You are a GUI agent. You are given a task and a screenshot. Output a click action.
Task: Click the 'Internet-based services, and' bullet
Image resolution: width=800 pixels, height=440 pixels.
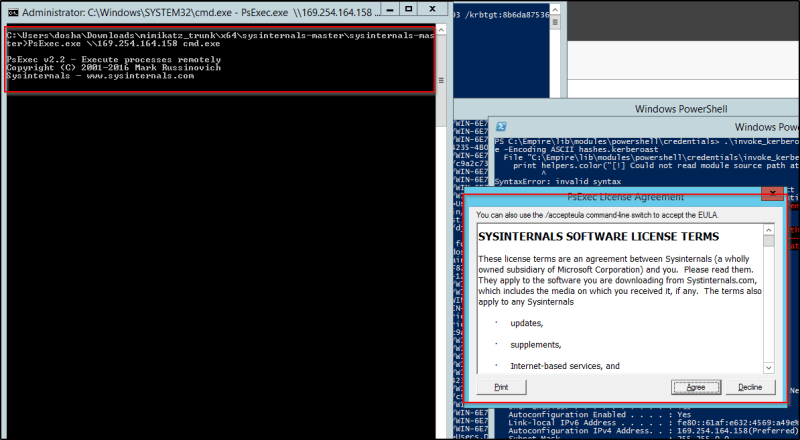click(x=565, y=366)
